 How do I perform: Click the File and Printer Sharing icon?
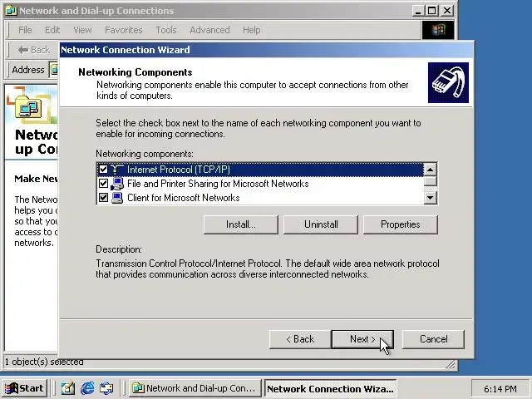point(117,184)
